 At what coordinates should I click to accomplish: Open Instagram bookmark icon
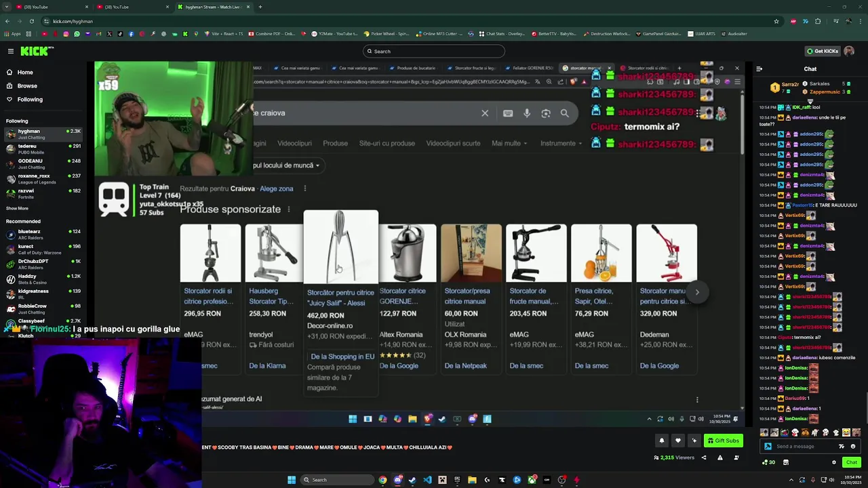(x=66, y=34)
